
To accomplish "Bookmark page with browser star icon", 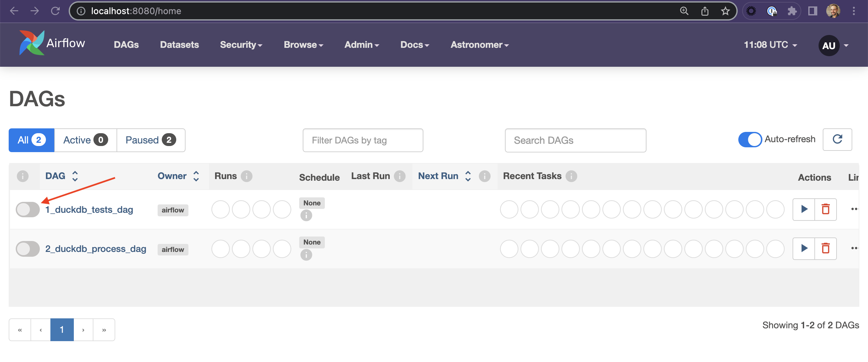I will (x=725, y=11).
